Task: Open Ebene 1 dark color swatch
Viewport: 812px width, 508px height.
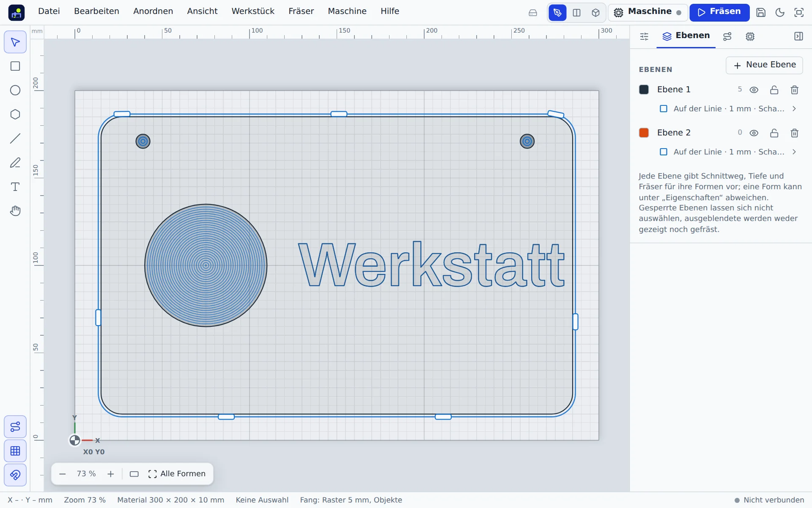Action: click(644, 89)
